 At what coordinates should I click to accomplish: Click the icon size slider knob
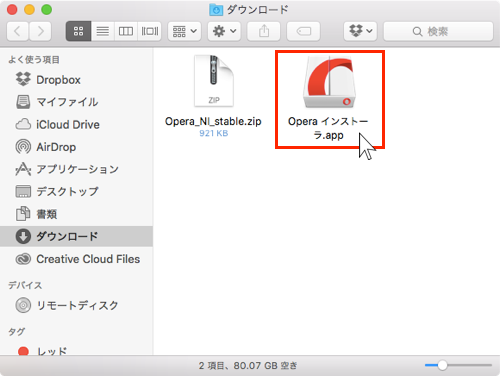click(x=442, y=365)
